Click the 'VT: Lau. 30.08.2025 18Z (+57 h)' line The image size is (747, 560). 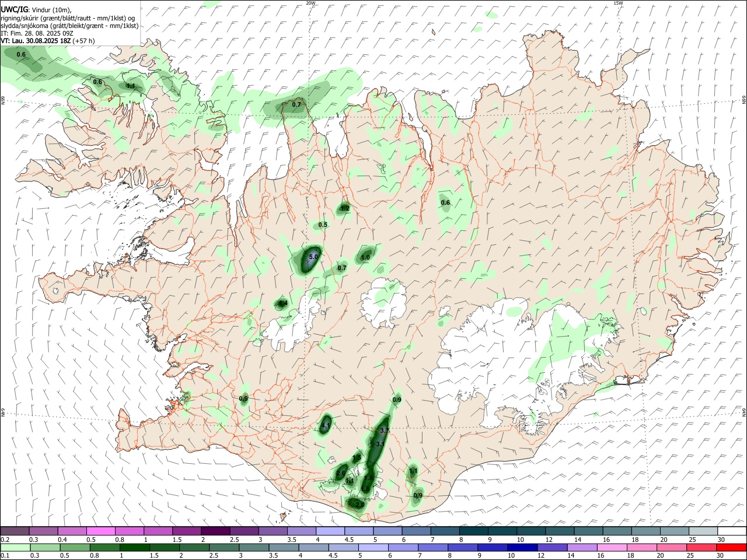pos(48,41)
